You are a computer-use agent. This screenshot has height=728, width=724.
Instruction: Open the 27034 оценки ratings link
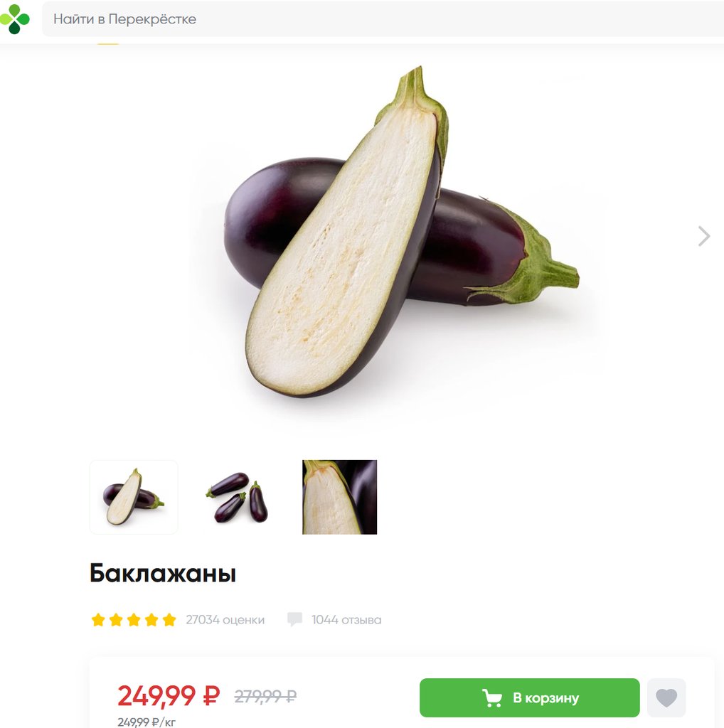pyautogui.click(x=225, y=620)
